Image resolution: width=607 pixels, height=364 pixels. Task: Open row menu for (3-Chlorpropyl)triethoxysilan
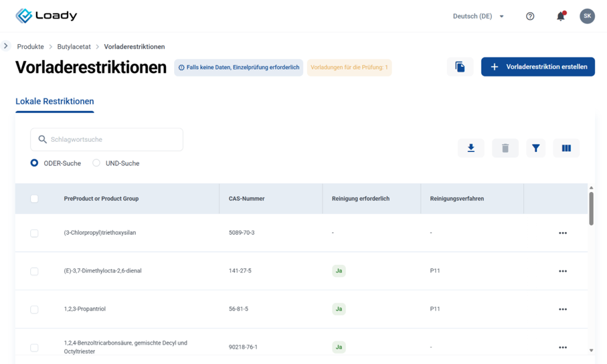click(x=563, y=233)
